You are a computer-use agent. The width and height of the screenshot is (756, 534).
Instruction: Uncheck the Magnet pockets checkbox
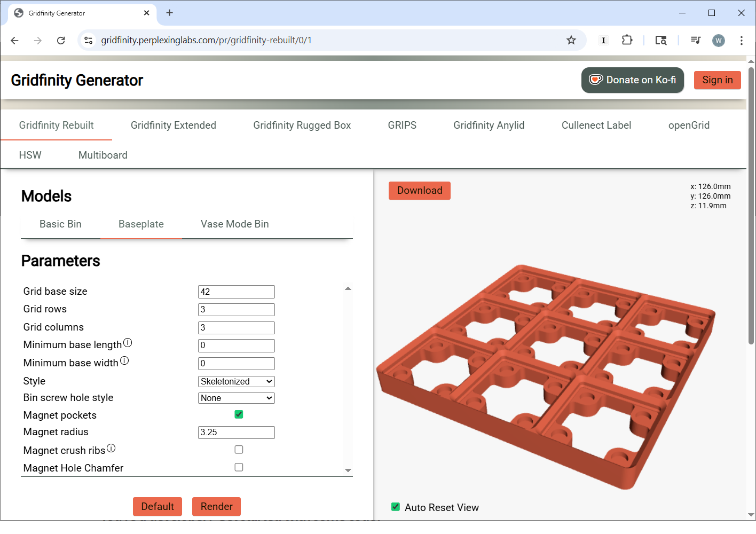tap(239, 414)
